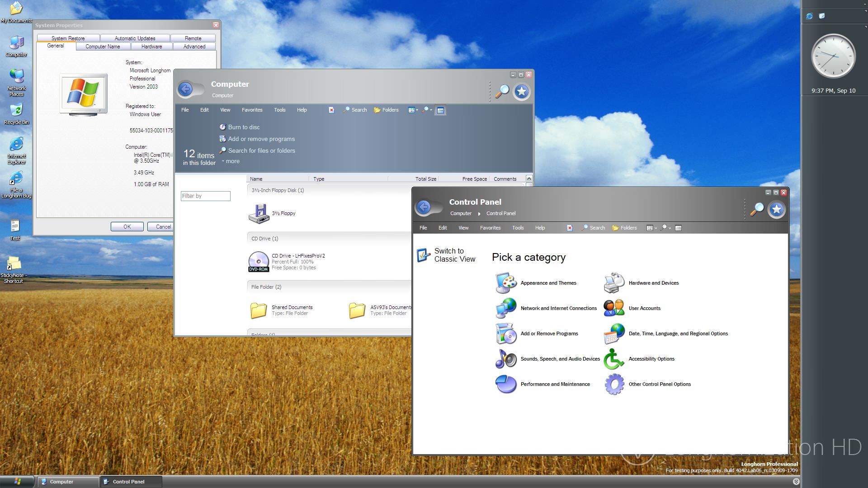The image size is (868, 488).
Task: Open the Tools menu in Control Panel
Action: [x=518, y=228]
